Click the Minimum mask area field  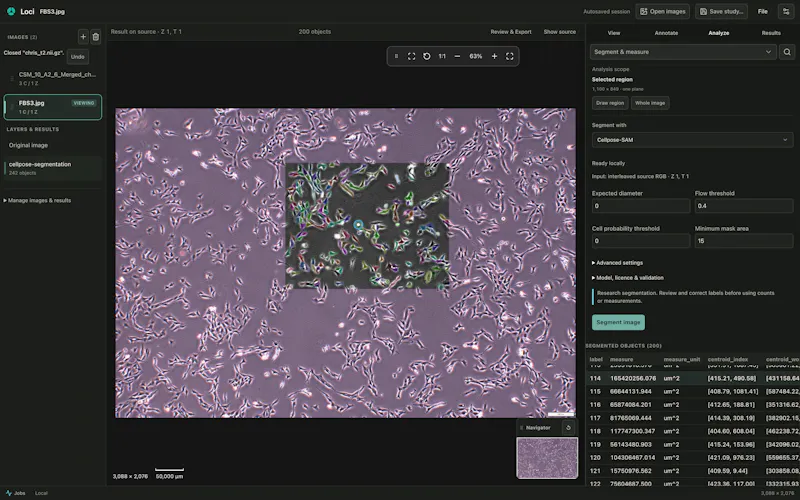coord(744,241)
